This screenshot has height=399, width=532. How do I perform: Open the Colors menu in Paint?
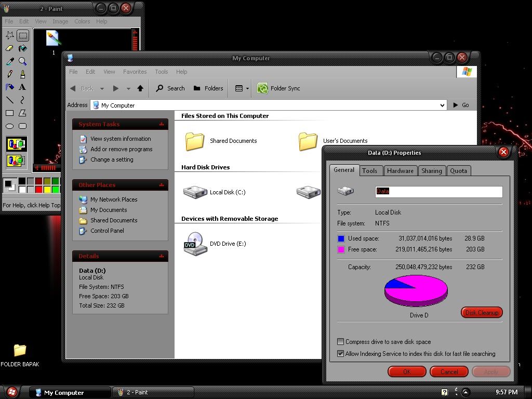[x=82, y=21]
